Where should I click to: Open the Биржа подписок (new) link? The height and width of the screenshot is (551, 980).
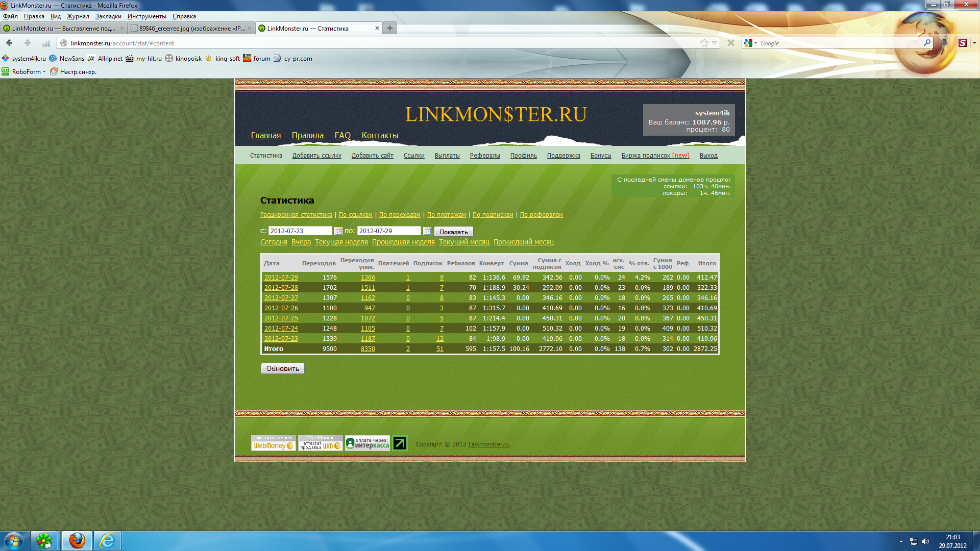pyautogui.click(x=655, y=156)
